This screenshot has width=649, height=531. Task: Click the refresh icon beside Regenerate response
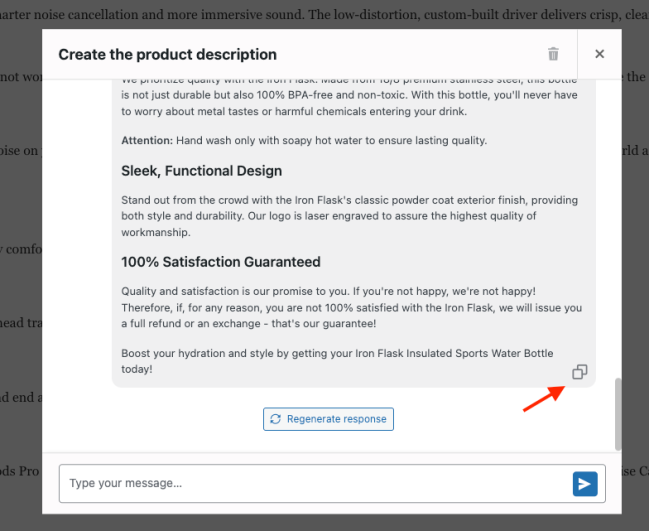click(x=276, y=419)
